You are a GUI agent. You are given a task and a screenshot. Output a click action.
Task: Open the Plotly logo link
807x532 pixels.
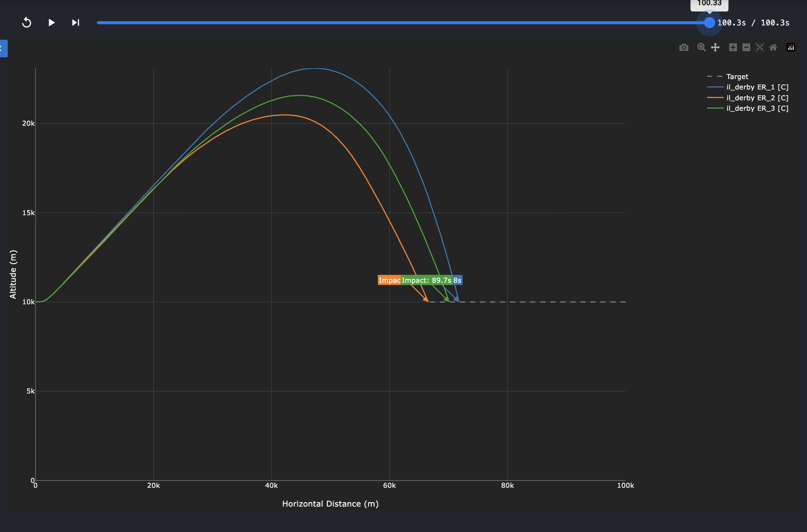tap(791, 47)
